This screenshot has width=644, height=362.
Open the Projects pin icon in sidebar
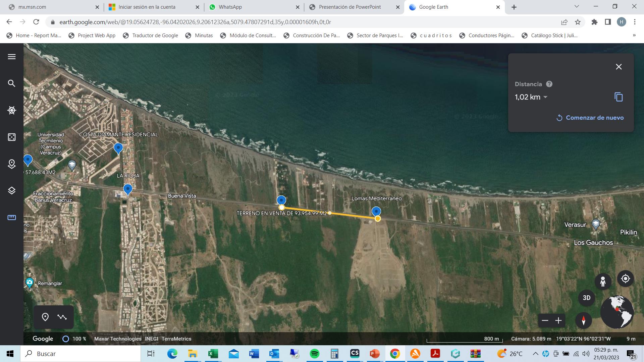pyautogui.click(x=12, y=164)
